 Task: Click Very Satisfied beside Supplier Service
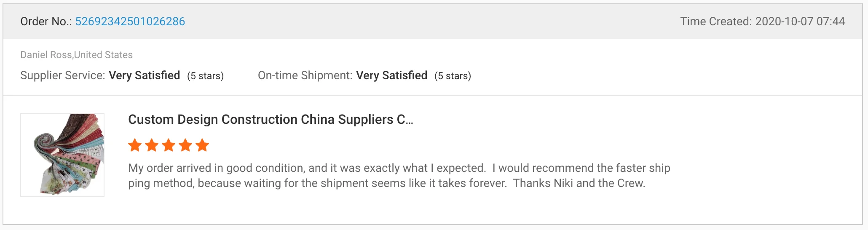(x=145, y=75)
